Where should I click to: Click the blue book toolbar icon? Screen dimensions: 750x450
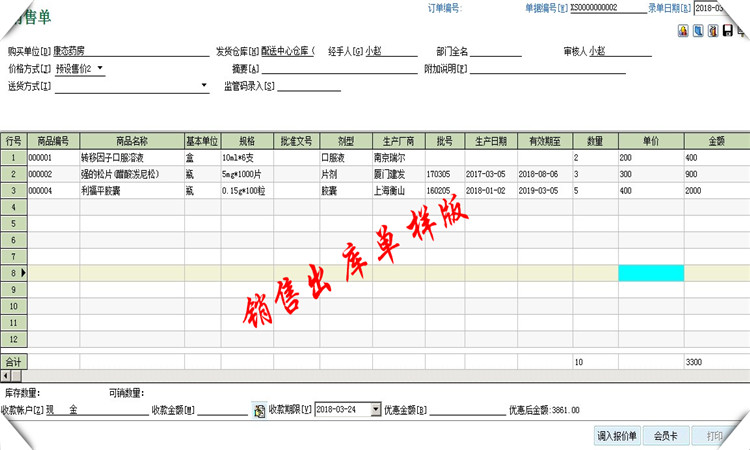tap(698, 31)
